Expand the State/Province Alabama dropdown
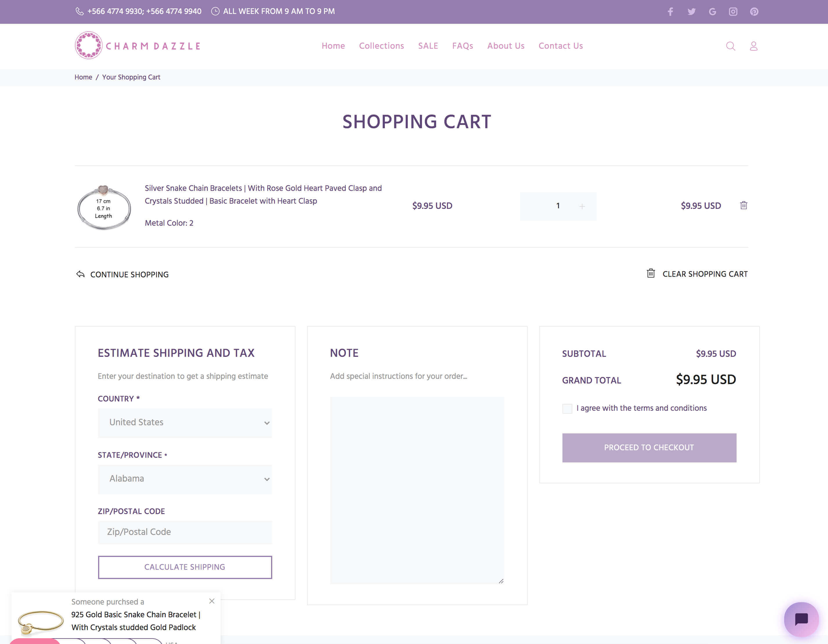Image resolution: width=828 pixels, height=644 pixels. click(x=185, y=479)
